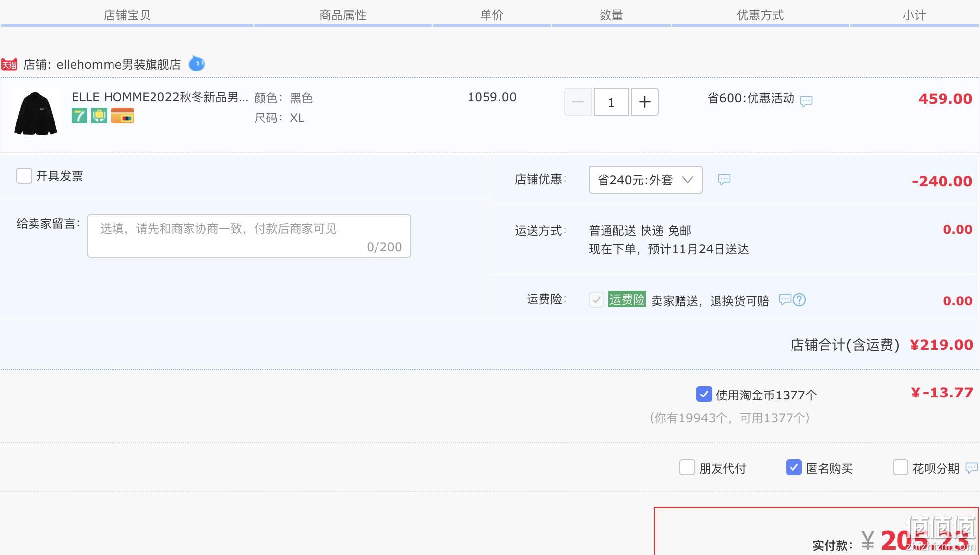
Task: Toggle the 运费险 shipping insurance checkbox
Action: tap(597, 299)
